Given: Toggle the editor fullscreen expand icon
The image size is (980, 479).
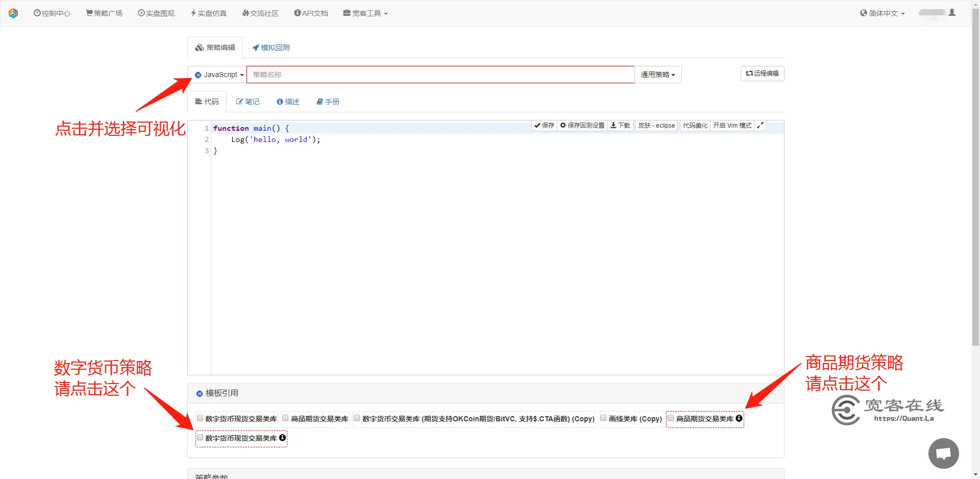Looking at the screenshot, I should (760, 126).
